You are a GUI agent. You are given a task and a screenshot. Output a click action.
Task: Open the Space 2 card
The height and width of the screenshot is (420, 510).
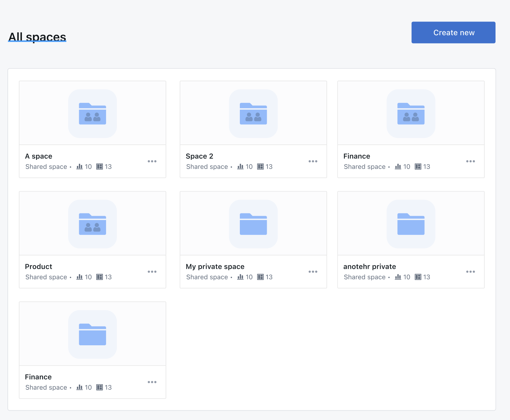(253, 129)
